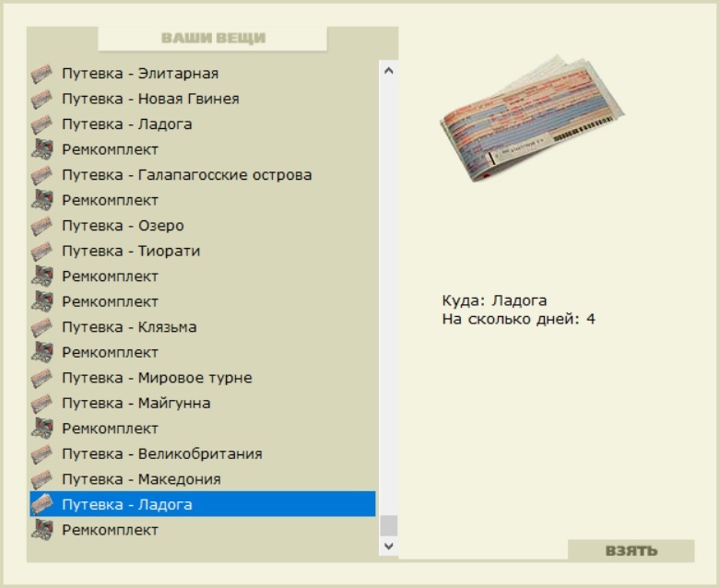Image resolution: width=720 pixels, height=588 pixels.
Task: Click ticket icon beside Путевка - Галапагосские острова
Action: pyautogui.click(x=41, y=175)
